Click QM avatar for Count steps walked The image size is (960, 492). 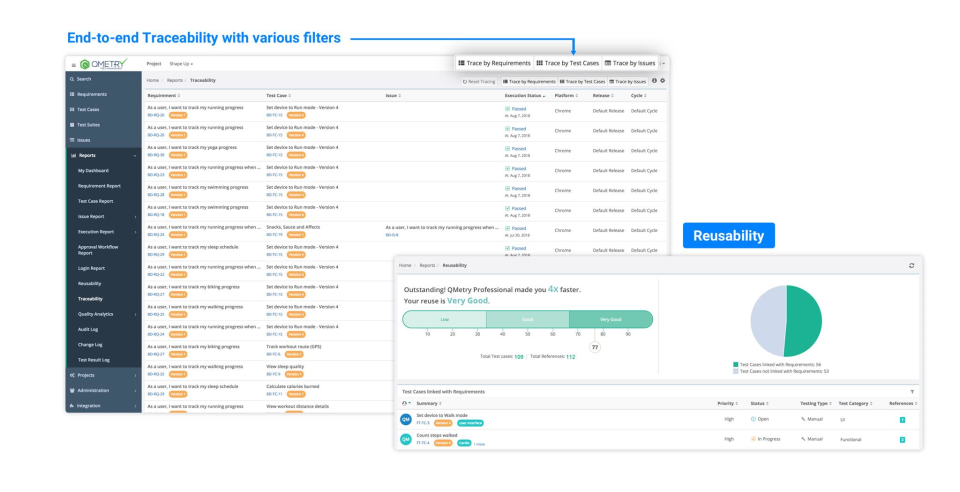click(x=405, y=439)
